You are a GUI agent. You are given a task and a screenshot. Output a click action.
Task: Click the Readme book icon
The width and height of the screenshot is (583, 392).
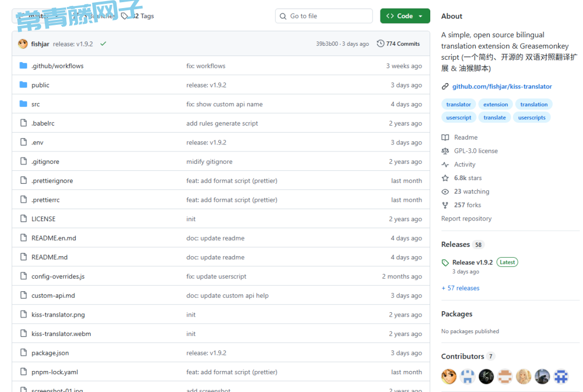tap(445, 137)
